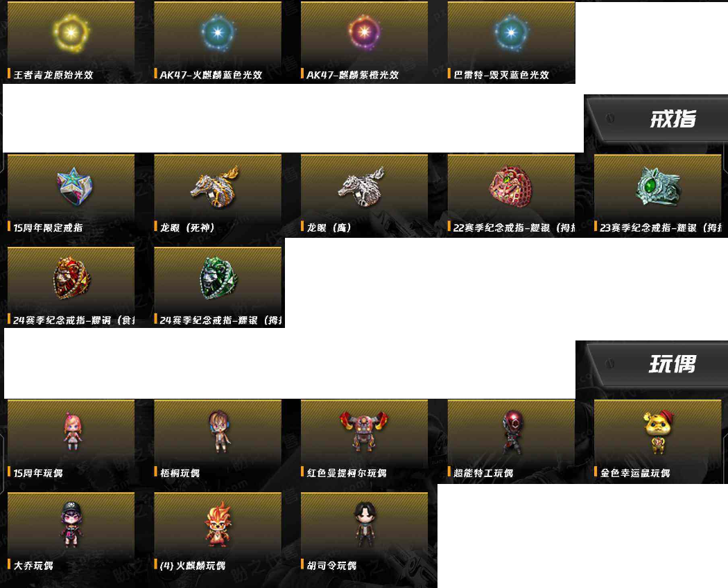Choose the AK47-麒麟紫橙光效 purple-orange orb
Screen dimensions: 728x588
point(365,32)
